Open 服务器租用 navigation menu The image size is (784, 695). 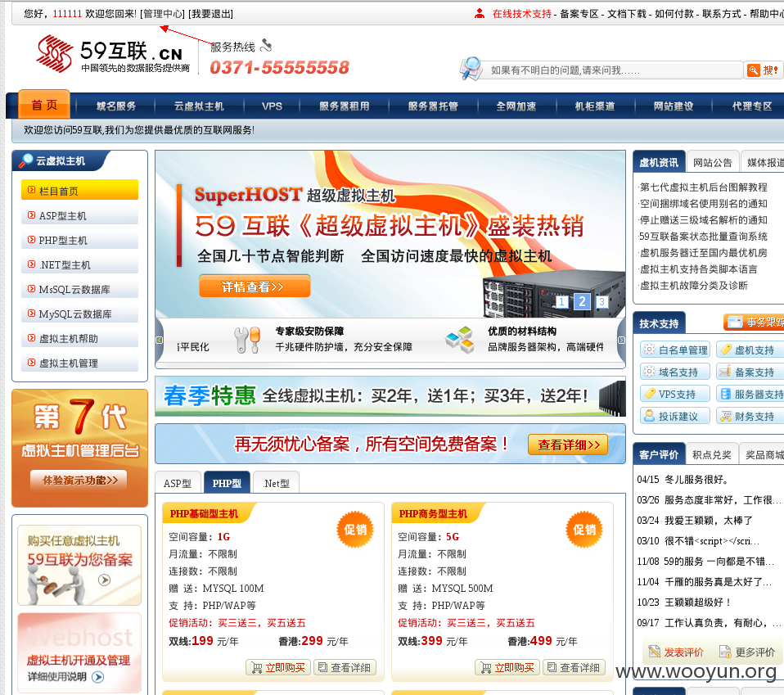(x=345, y=106)
